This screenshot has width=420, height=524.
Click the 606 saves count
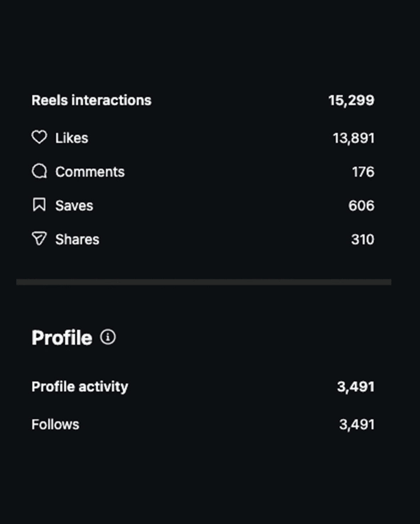click(361, 206)
